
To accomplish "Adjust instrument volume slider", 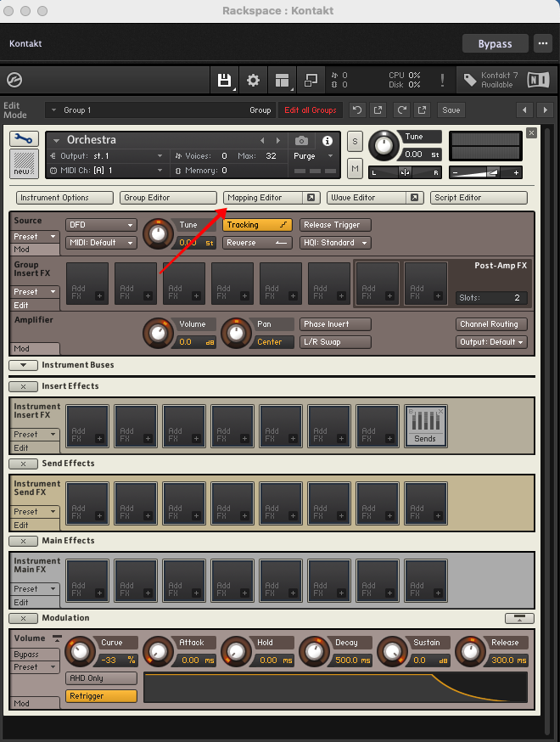I will point(484,172).
